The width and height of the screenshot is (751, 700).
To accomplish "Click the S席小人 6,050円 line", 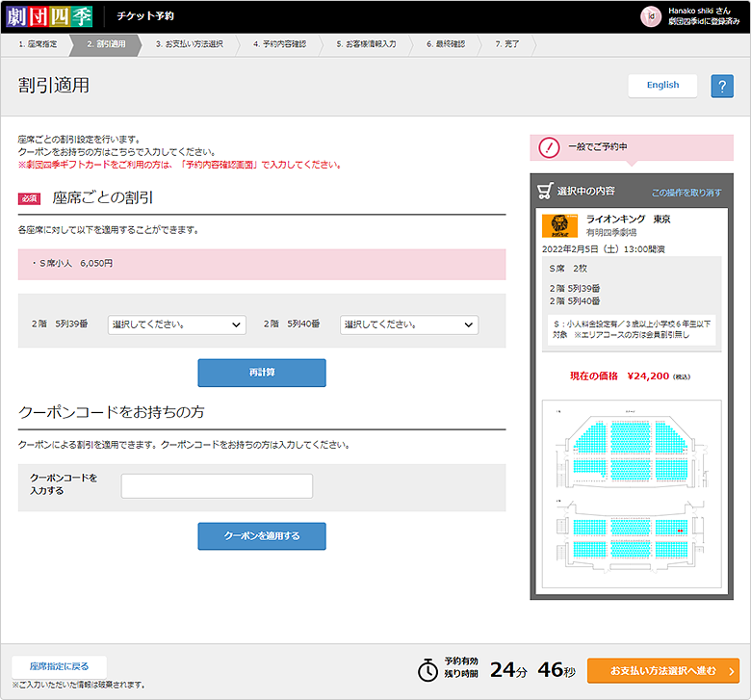I will [x=72, y=264].
